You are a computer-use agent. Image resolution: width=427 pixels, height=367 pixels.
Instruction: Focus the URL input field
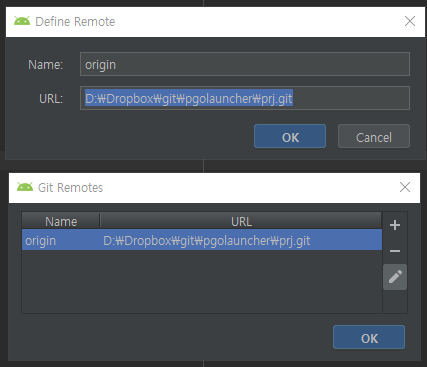pyautogui.click(x=245, y=98)
